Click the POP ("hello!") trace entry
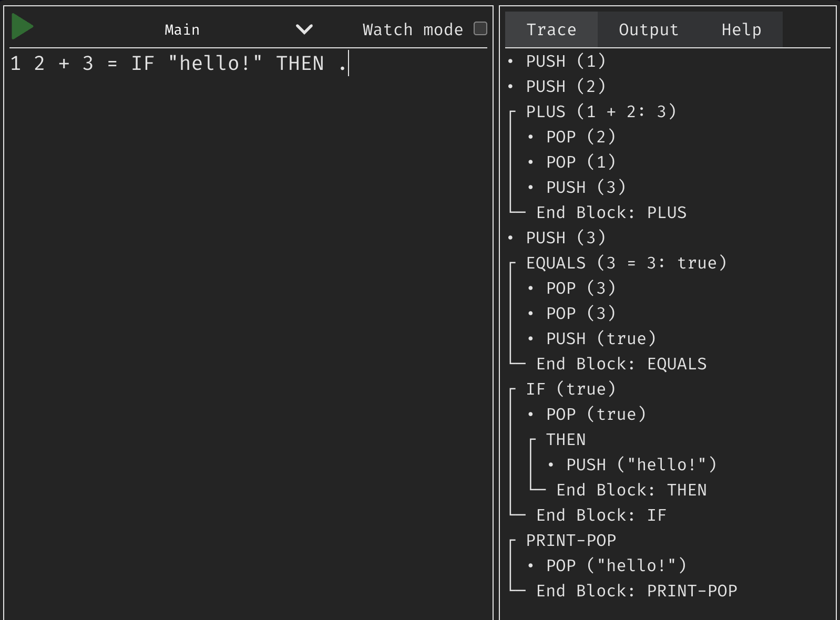The width and height of the screenshot is (840, 620). point(616,565)
